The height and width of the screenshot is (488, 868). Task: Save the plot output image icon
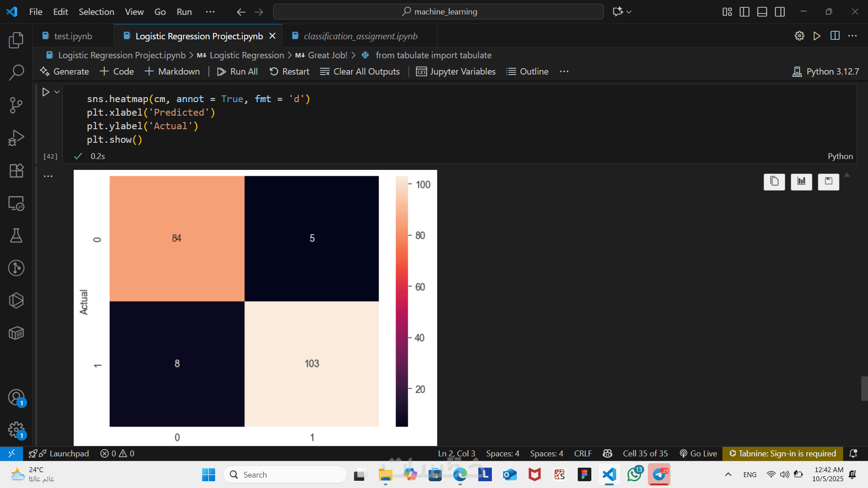coord(828,182)
